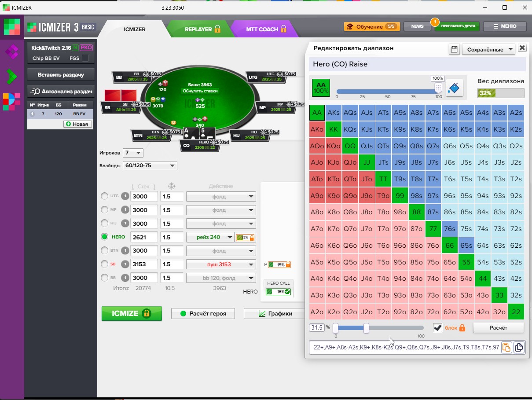
Task: Open 'Обучение 5/5' tutorial
Action: pyautogui.click(x=372, y=26)
